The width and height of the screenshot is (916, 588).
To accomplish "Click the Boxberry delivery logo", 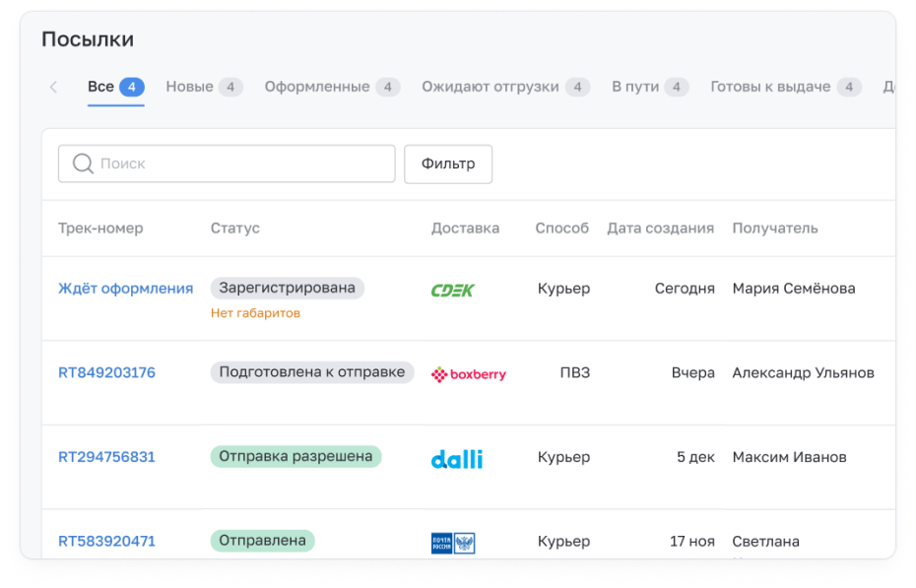I will point(469,374).
